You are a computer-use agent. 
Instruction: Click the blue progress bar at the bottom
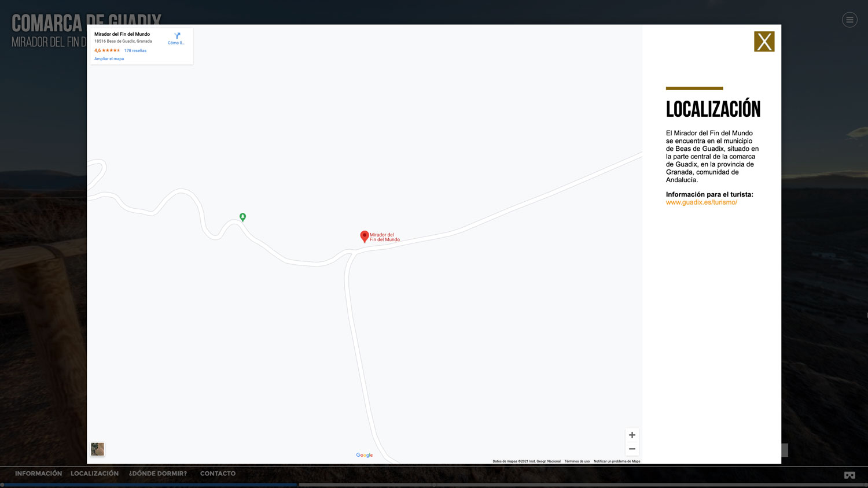[149, 485]
